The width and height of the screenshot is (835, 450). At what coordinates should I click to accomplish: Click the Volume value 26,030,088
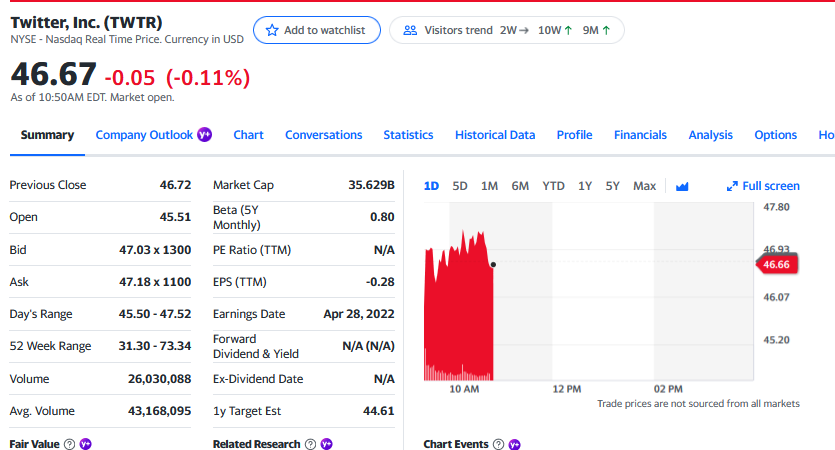[x=159, y=379]
